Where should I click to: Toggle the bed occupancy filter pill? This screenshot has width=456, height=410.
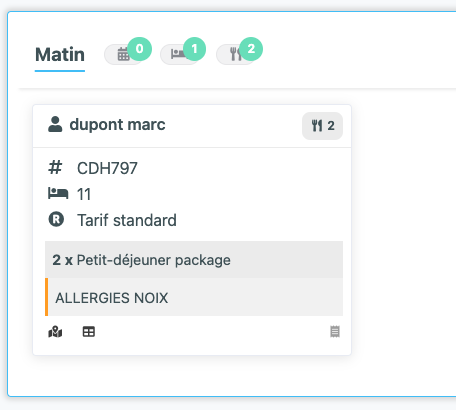click(179, 55)
